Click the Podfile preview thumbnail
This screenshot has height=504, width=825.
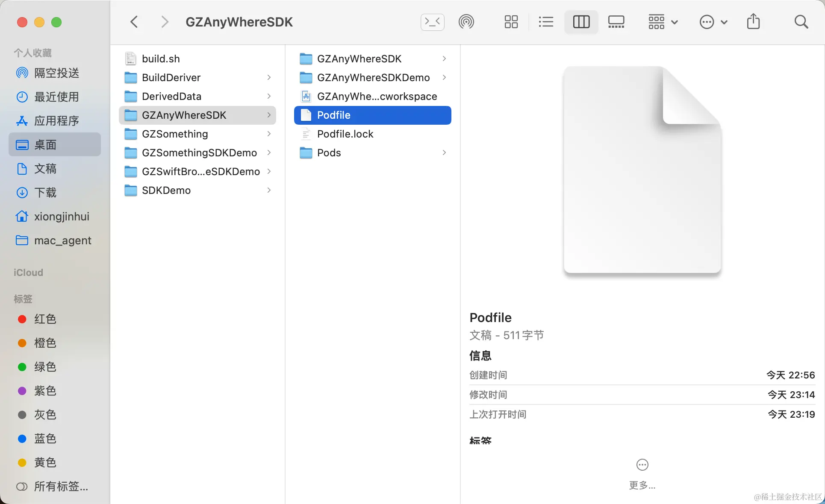pos(642,170)
